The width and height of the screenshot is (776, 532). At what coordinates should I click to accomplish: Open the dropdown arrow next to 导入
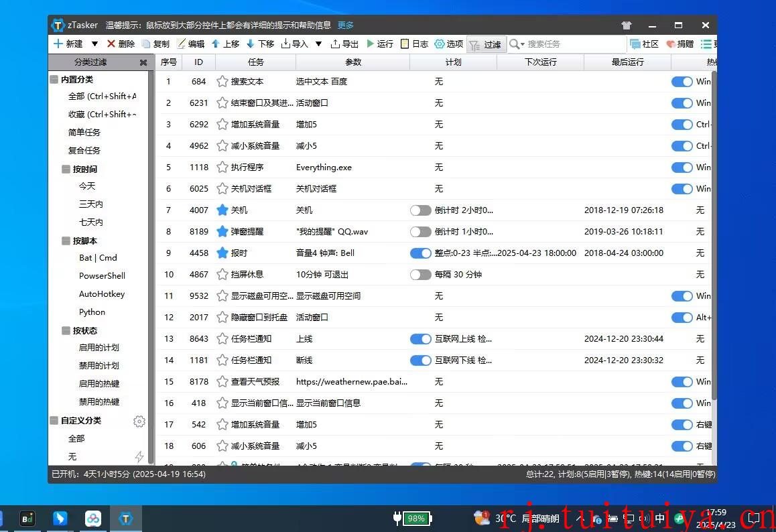tap(319, 44)
